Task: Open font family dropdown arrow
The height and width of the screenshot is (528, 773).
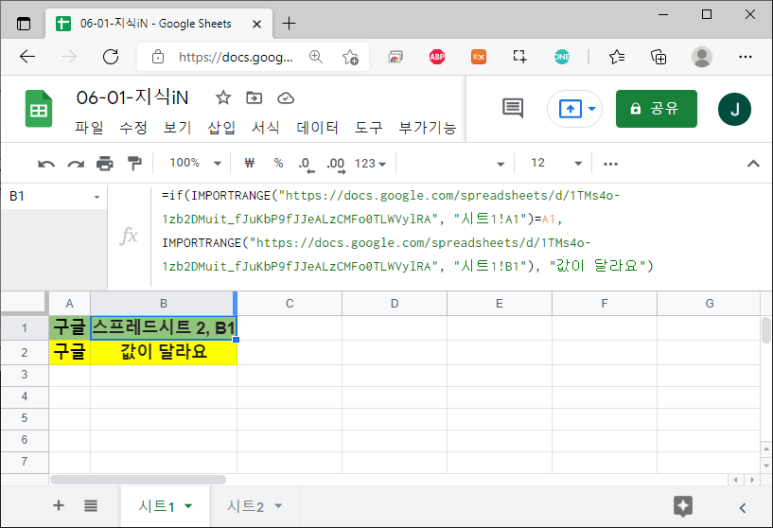Action: point(500,164)
